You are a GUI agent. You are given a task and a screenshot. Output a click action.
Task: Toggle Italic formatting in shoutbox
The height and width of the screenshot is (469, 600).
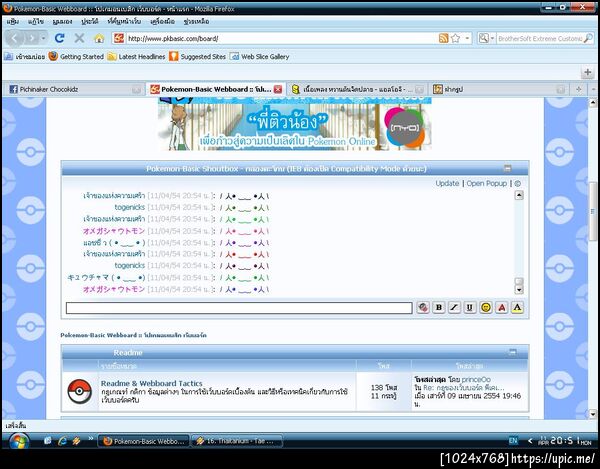tap(454, 308)
